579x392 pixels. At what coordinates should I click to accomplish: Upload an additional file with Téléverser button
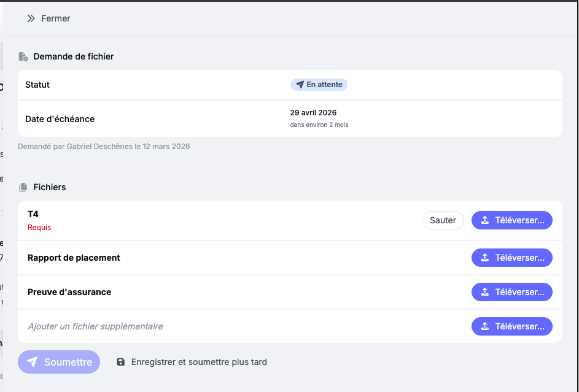[x=511, y=326]
